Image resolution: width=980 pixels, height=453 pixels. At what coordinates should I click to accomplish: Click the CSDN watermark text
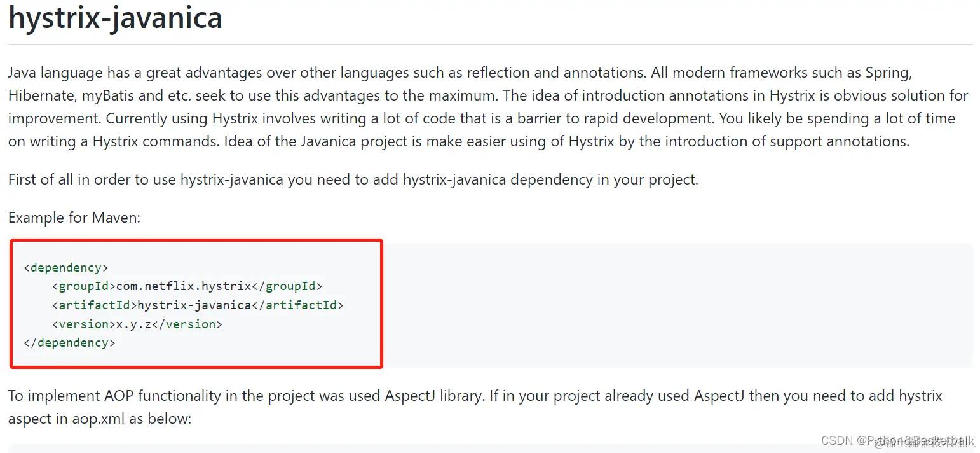[897, 441]
